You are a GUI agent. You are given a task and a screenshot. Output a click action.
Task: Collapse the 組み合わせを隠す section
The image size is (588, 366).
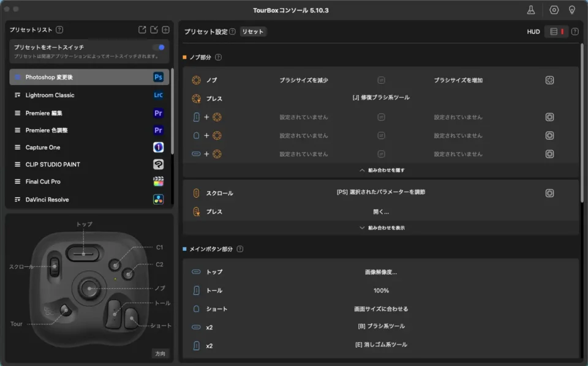[x=382, y=170]
